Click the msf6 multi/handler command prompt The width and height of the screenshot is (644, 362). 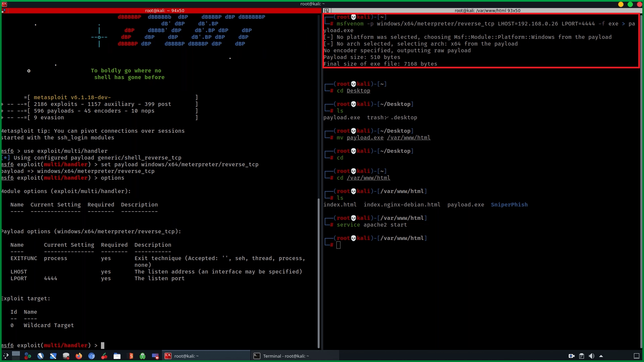103,345
